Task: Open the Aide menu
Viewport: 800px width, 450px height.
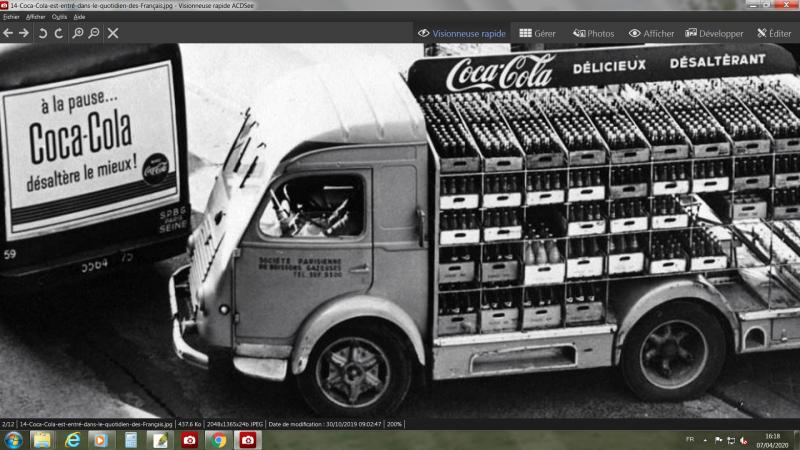Action: pyautogui.click(x=79, y=17)
